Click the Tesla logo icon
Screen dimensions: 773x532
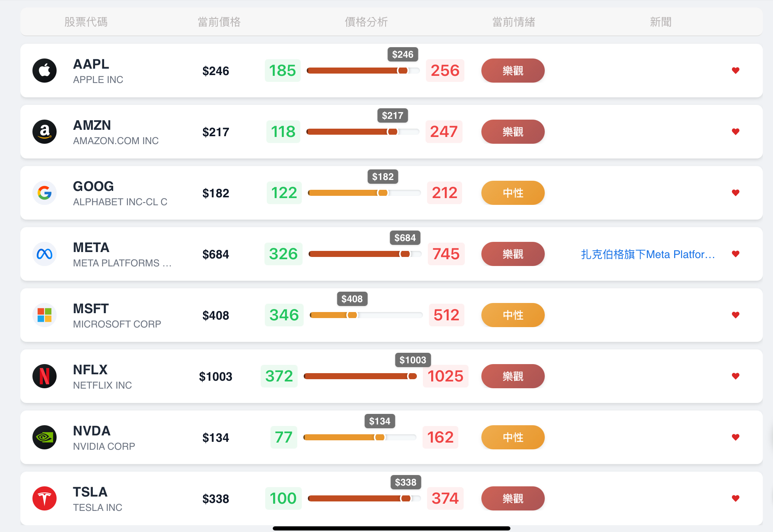45,498
